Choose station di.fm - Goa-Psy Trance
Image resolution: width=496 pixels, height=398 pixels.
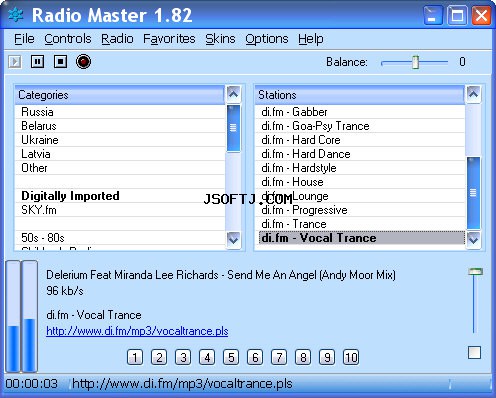coord(360,126)
